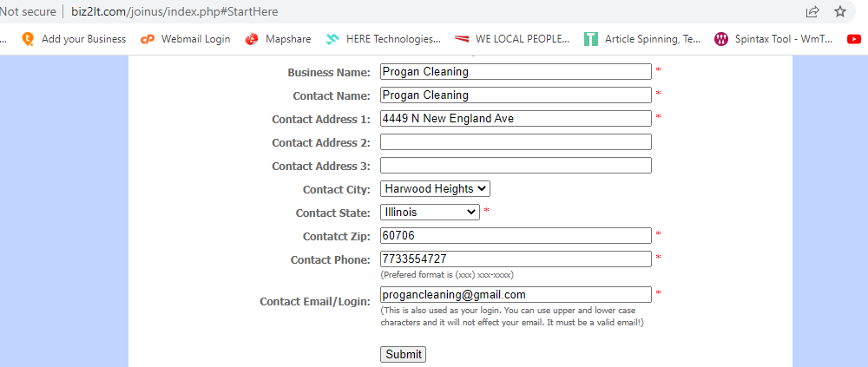Select the empty Contact Address 3 field

coord(516,166)
